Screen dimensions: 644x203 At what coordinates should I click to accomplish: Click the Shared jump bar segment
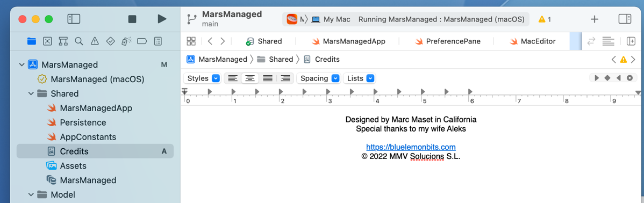coord(275,60)
